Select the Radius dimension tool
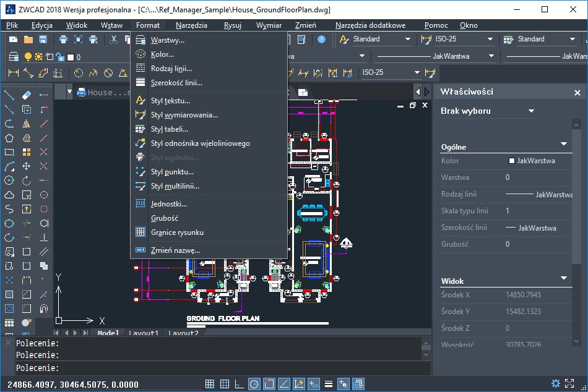588x392 pixels. pos(79,73)
